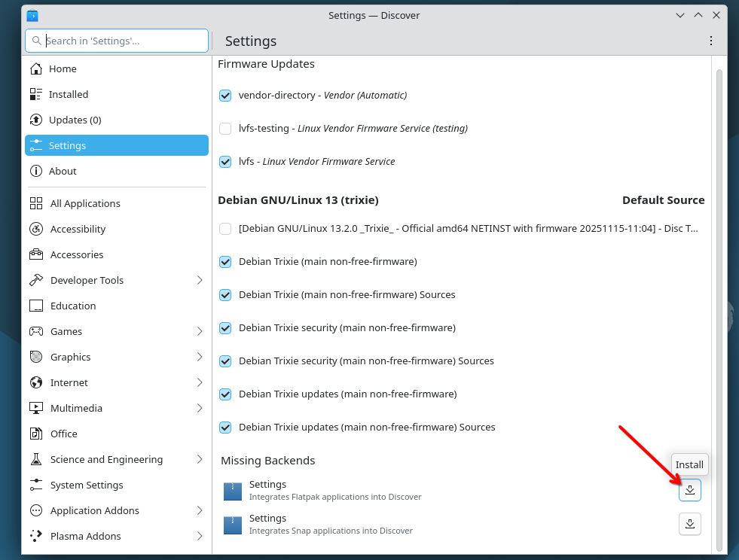
Task: Open the three-dot menu in header
Action: point(710,41)
